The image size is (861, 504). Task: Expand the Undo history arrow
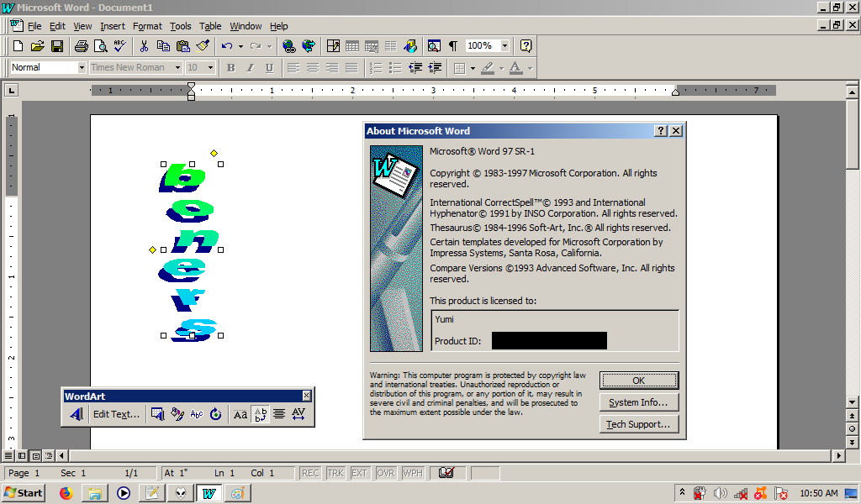[240, 46]
